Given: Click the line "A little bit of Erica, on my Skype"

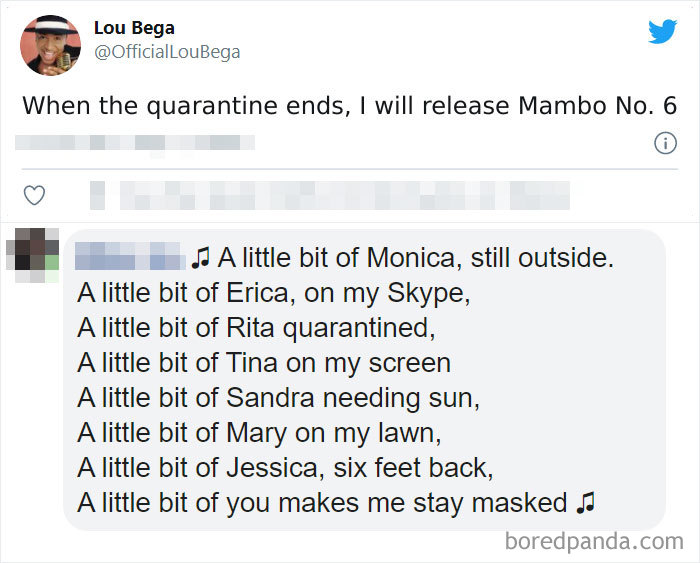Looking at the screenshot, I should pos(273,293).
